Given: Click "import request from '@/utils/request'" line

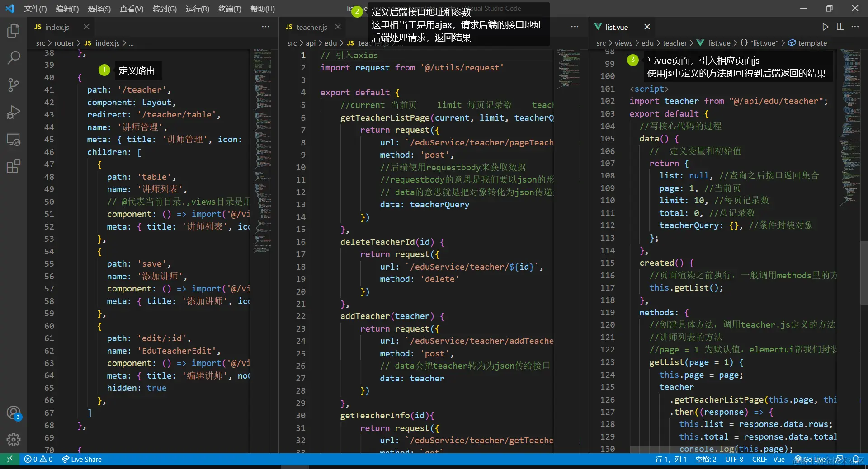Looking at the screenshot, I should (412, 68).
